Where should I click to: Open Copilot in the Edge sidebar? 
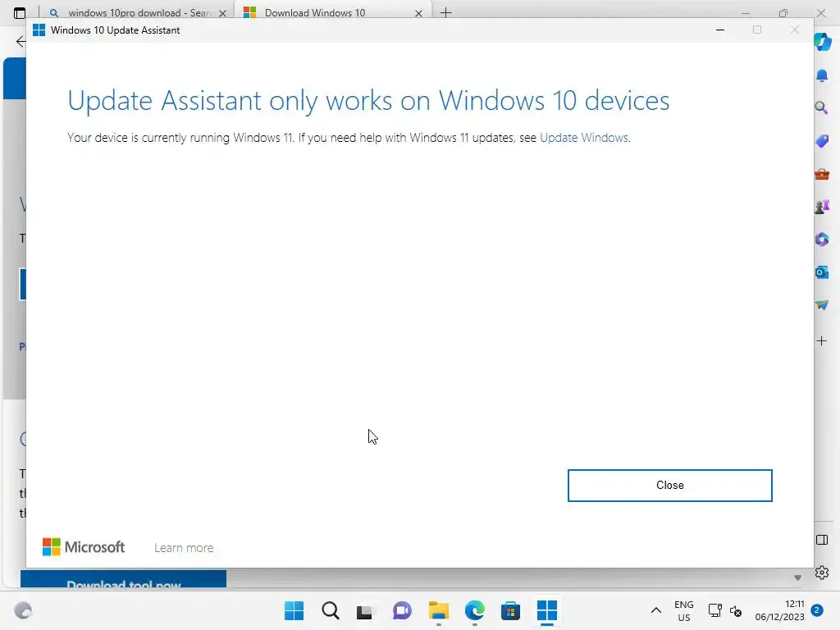tap(822, 42)
